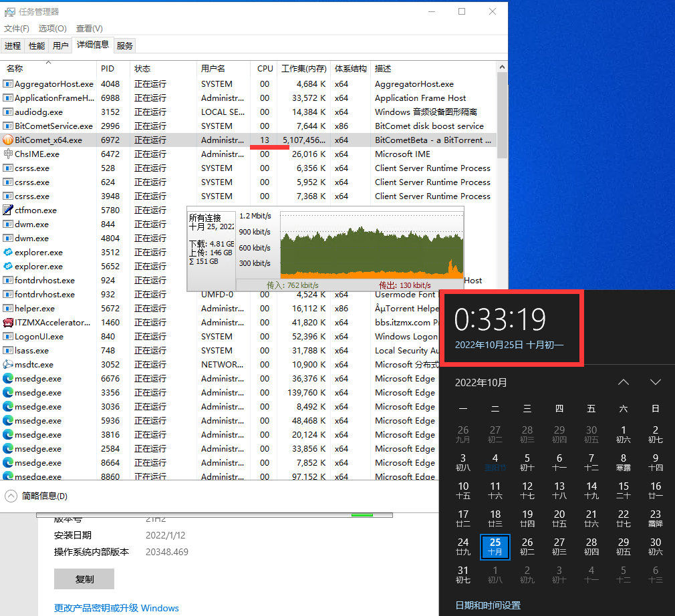Go to previous month with calendar up chevron
This screenshot has width=675, height=616.
point(624,382)
